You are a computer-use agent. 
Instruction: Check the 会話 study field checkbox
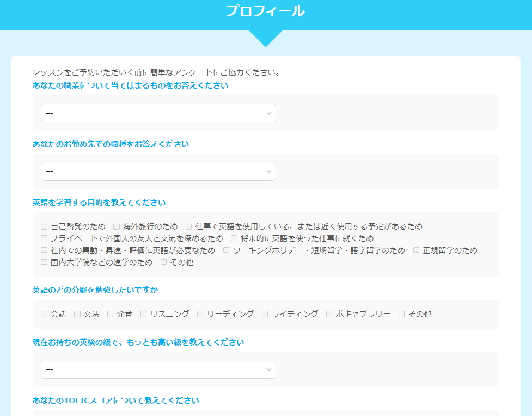[x=44, y=314]
